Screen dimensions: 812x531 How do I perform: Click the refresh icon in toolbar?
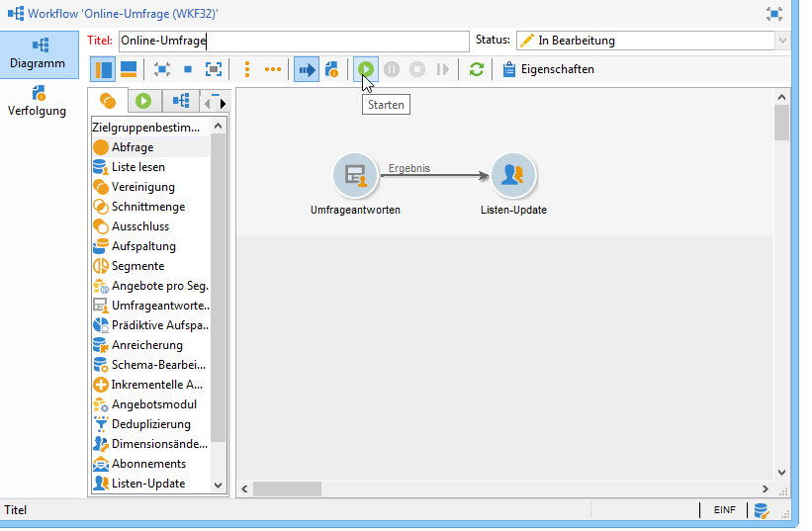pyautogui.click(x=477, y=69)
